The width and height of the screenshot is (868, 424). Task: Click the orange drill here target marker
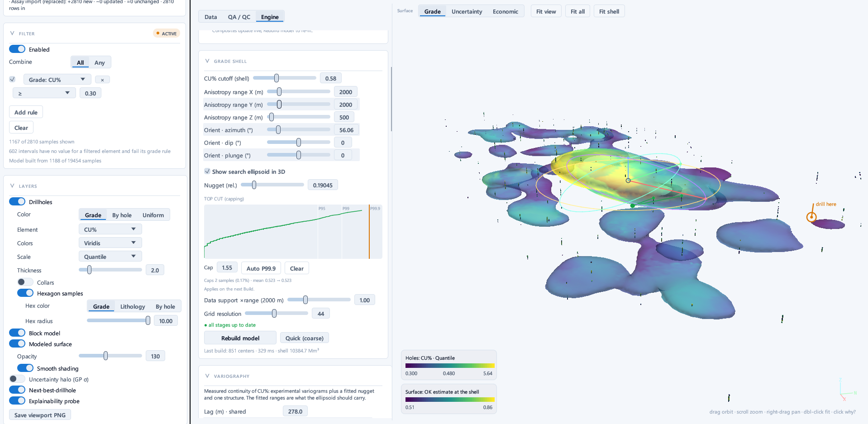811,217
